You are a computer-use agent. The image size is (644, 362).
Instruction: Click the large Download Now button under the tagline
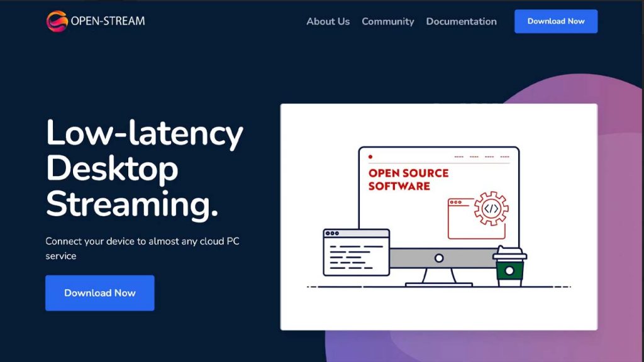(100, 293)
